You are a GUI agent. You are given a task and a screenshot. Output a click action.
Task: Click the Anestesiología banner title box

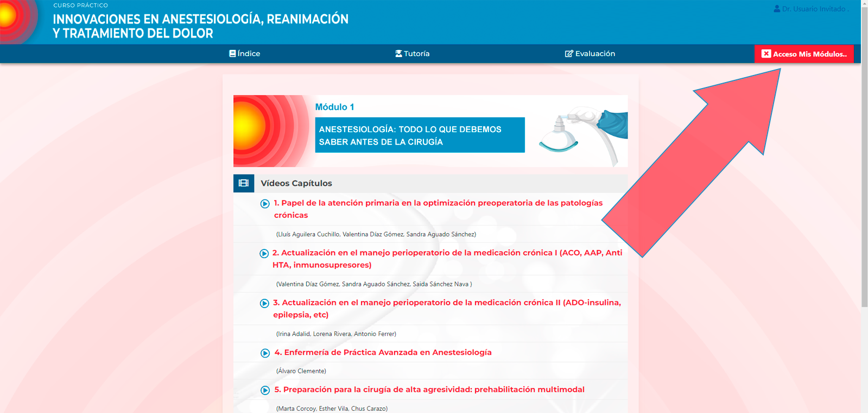(420, 135)
